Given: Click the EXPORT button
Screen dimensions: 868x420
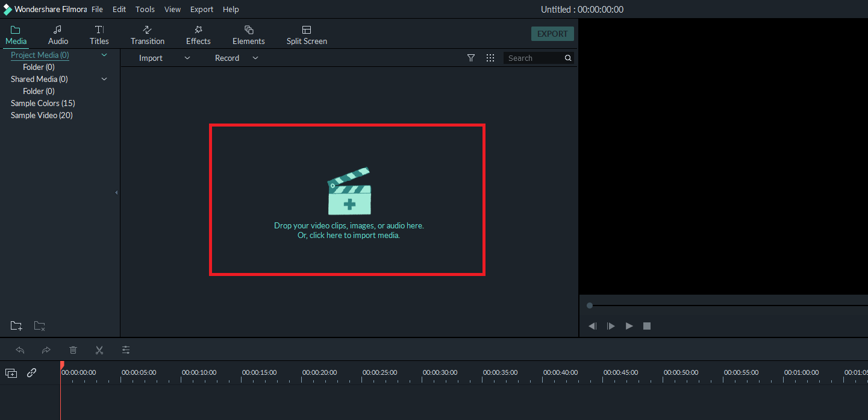Looking at the screenshot, I should pyautogui.click(x=552, y=34).
